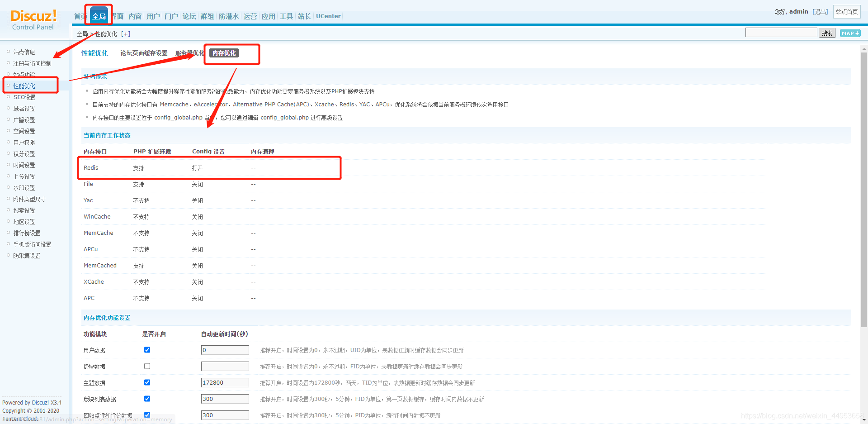Open 注册与访问控制 in the sidebar

coord(32,63)
